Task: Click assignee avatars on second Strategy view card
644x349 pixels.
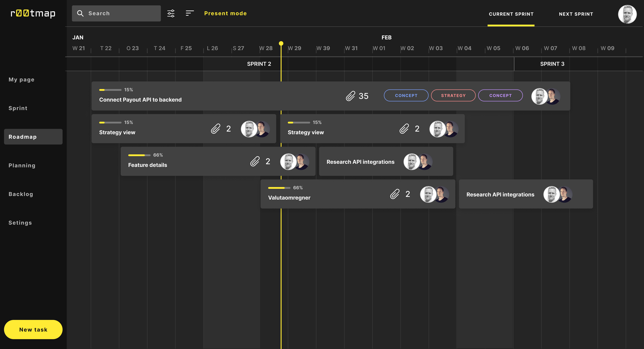Action: point(444,129)
